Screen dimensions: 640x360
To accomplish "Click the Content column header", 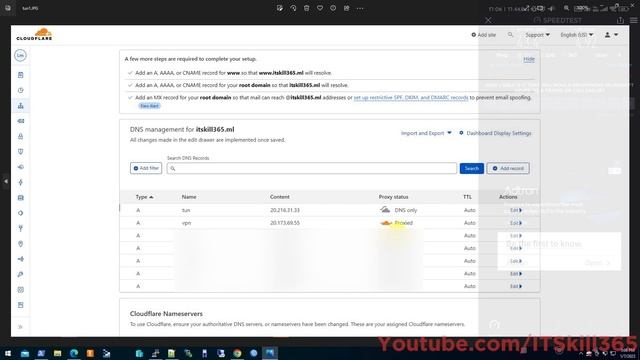I will coord(280,197).
